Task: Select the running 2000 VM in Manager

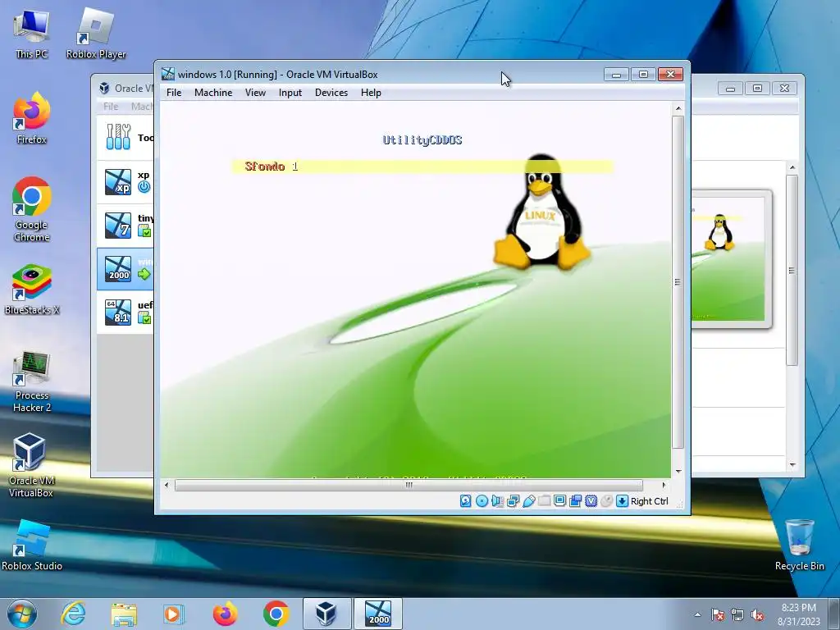Action: click(x=126, y=269)
